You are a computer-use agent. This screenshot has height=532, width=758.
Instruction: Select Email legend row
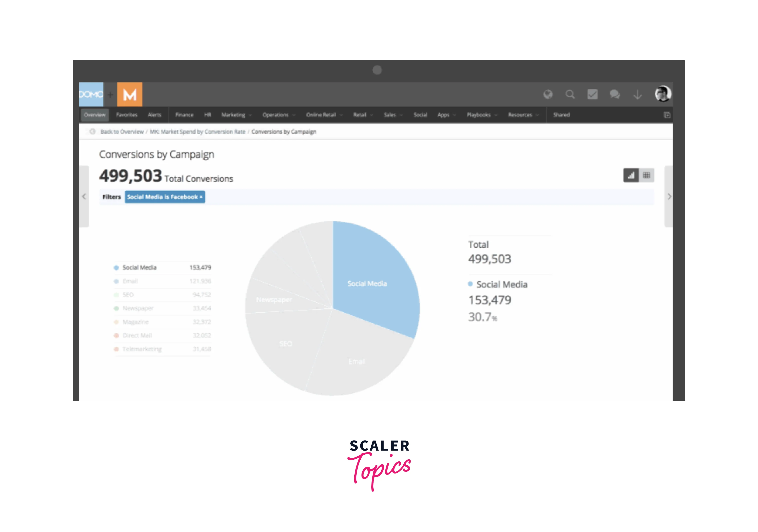tap(162, 281)
